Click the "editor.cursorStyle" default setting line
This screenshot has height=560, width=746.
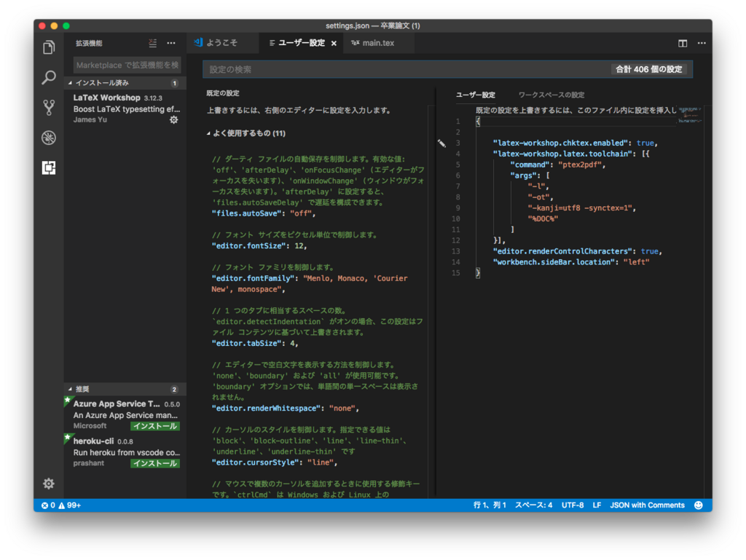[275, 462]
